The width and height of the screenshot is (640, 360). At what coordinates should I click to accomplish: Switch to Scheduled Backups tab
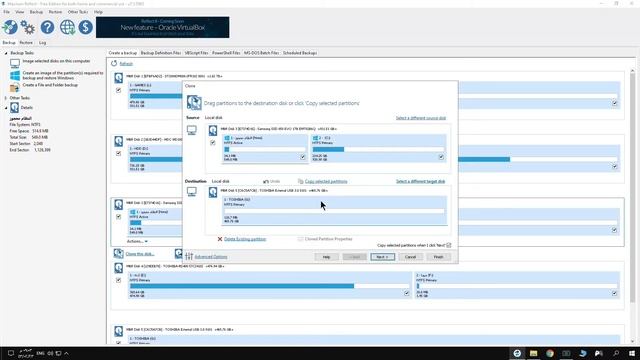point(300,53)
